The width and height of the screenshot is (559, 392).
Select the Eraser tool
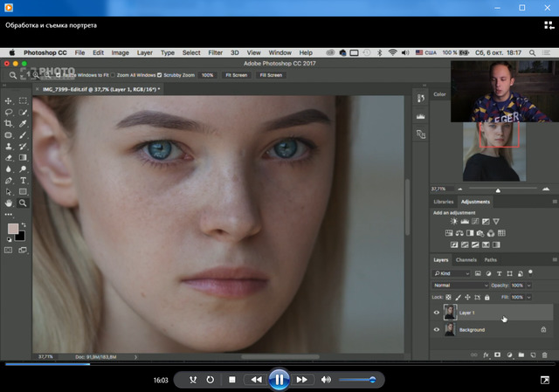coord(9,158)
